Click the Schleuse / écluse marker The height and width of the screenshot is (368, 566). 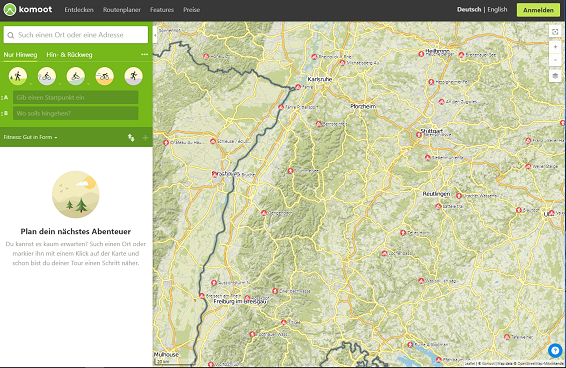click(213, 141)
